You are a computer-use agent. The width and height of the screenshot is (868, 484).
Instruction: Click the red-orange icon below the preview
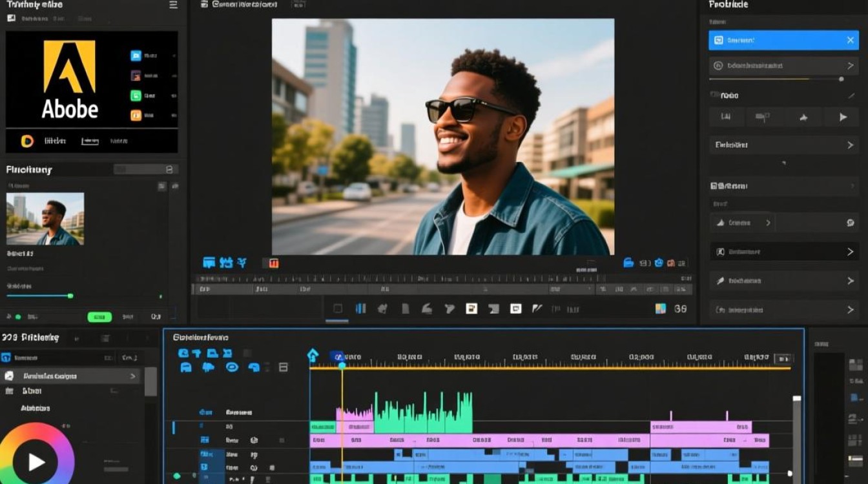tap(273, 263)
